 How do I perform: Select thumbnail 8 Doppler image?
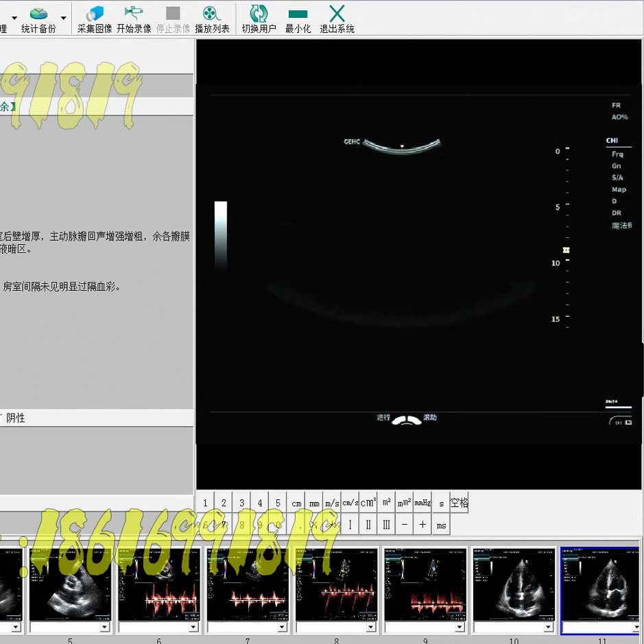(x=336, y=584)
